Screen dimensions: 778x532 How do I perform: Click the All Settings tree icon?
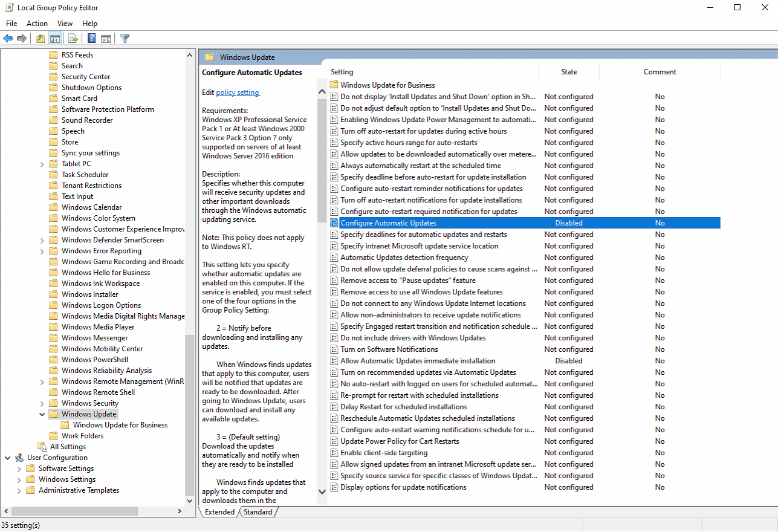(42, 447)
